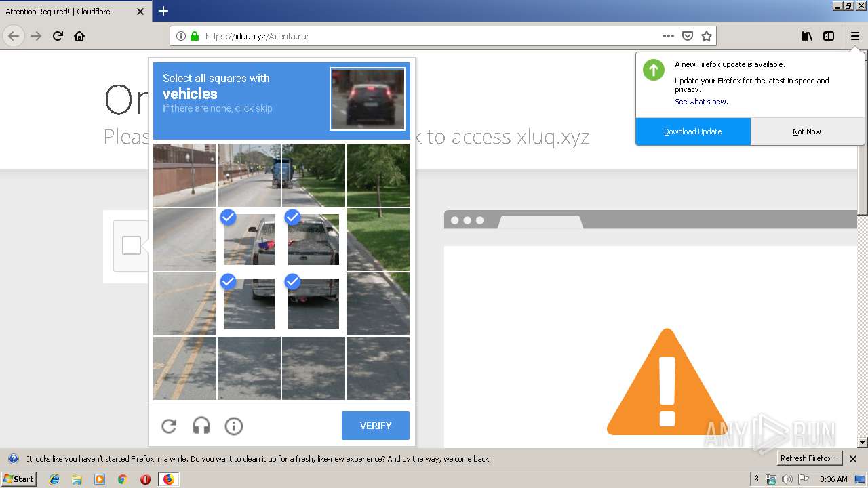The image size is (868, 488).
Task: Open the See what's new link
Action: (x=701, y=102)
